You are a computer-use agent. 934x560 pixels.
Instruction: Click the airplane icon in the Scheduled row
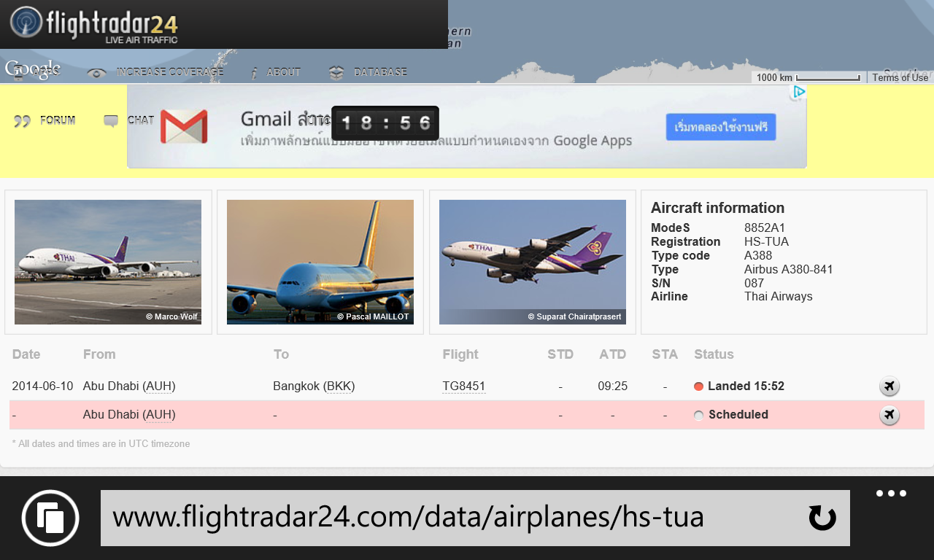(x=889, y=415)
